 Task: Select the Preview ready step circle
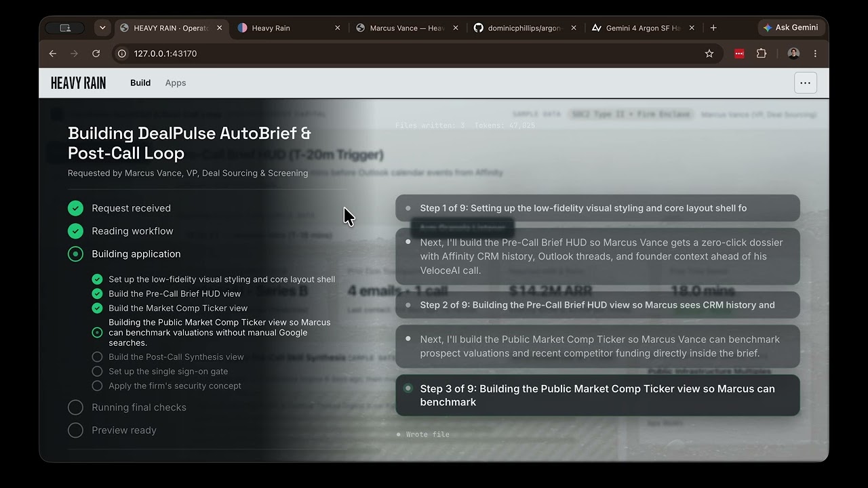(75, 430)
